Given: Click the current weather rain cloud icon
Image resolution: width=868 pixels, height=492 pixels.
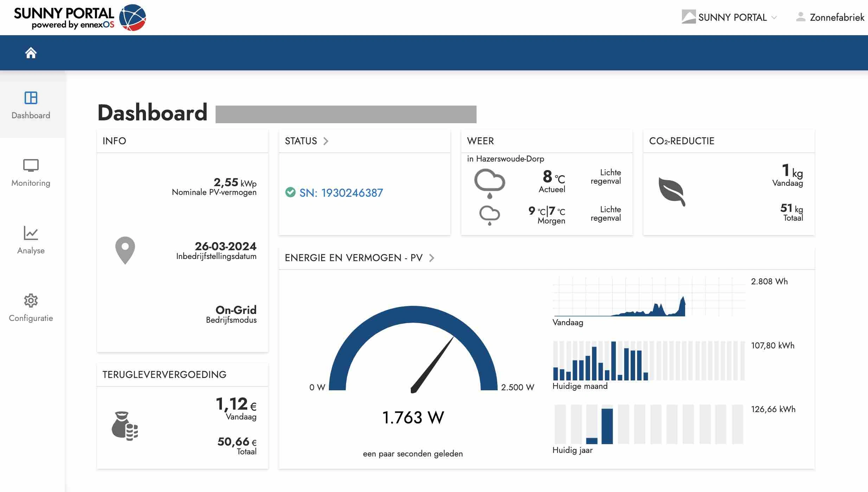Looking at the screenshot, I should 489,183.
